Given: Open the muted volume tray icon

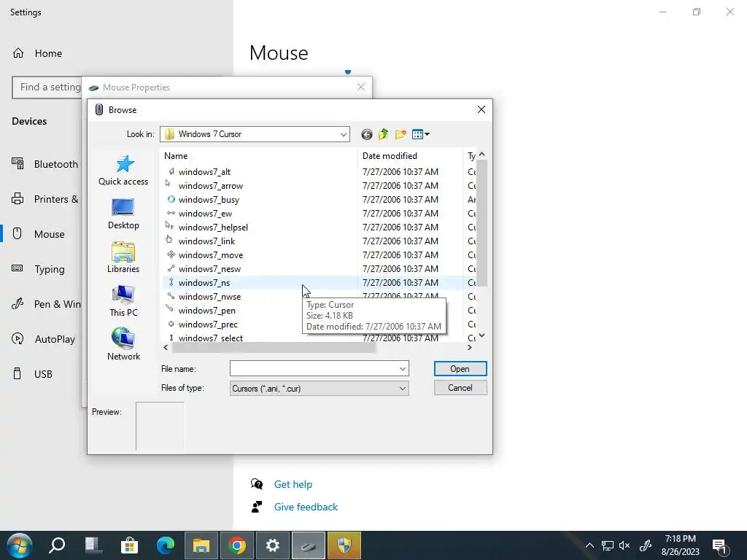Looking at the screenshot, I should [x=624, y=545].
